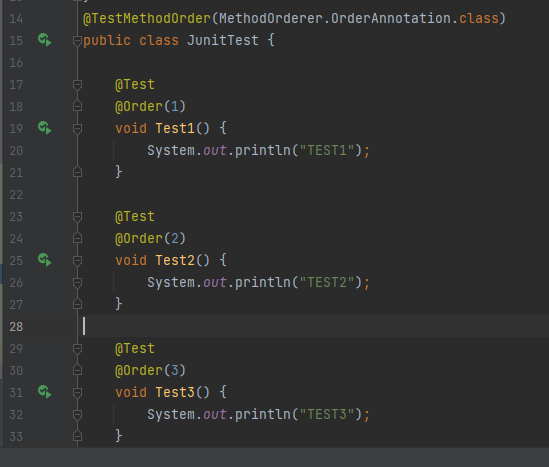Run Test3 via its gutter icon

click(x=44, y=392)
